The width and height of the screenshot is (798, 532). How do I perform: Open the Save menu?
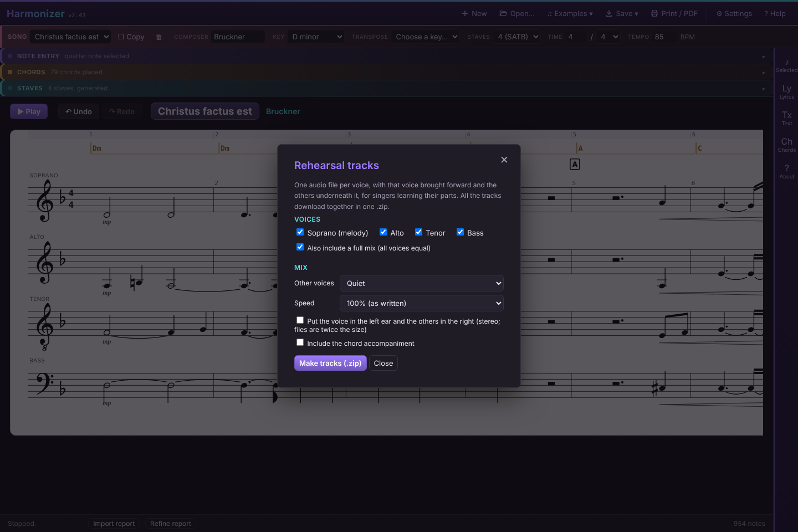click(x=622, y=13)
